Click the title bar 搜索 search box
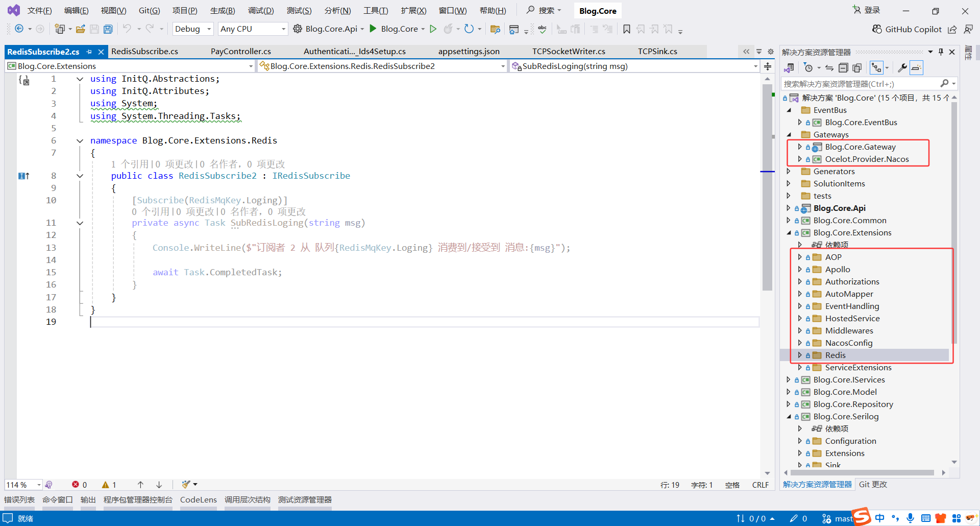 [x=544, y=10]
